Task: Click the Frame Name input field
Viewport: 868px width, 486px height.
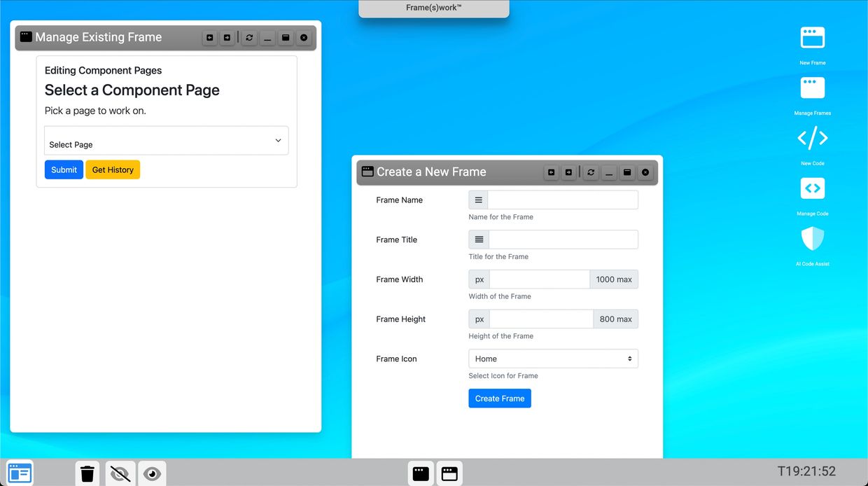Action: pos(563,200)
